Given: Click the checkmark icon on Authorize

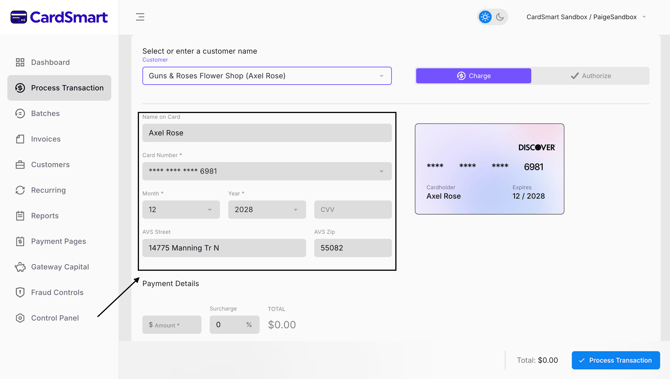Looking at the screenshot, I should pyautogui.click(x=575, y=76).
